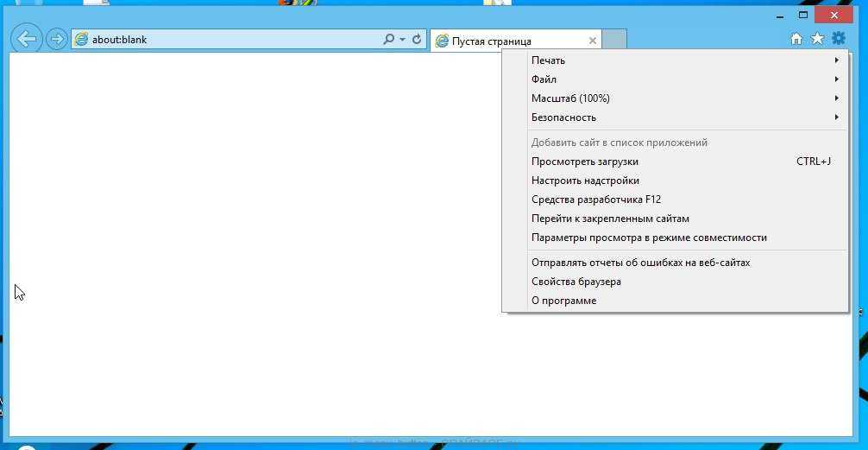
Task: Open the Home page icon
Action: 796,39
